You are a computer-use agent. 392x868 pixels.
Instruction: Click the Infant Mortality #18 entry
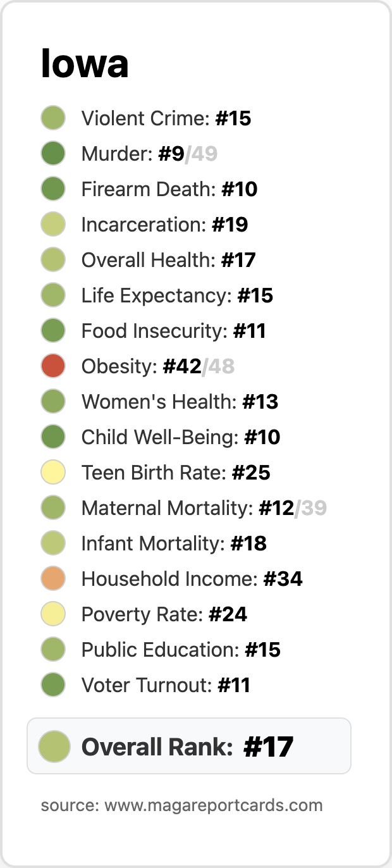[x=154, y=543]
